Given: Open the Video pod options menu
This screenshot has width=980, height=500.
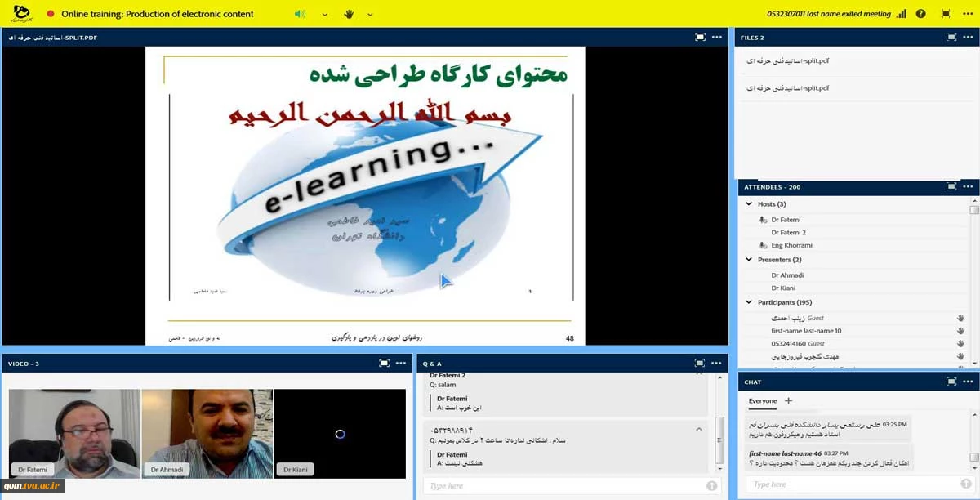Looking at the screenshot, I should pyautogui.click(x=400, y=364).
